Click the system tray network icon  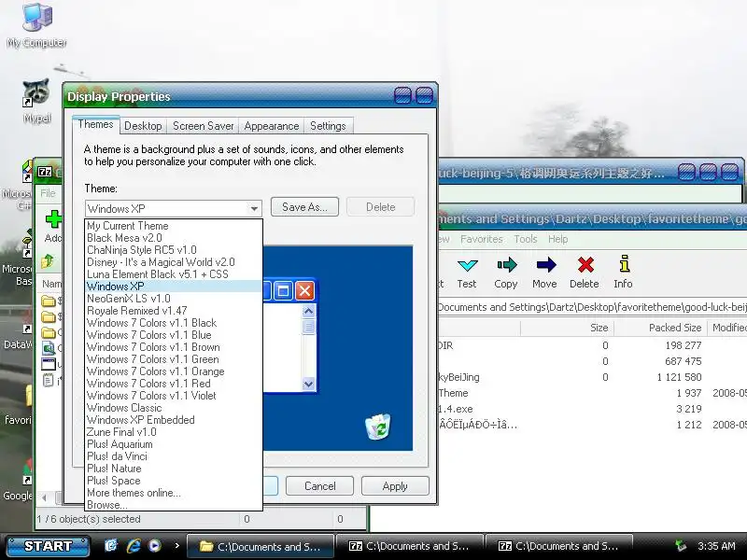click(x=681, y=546)
